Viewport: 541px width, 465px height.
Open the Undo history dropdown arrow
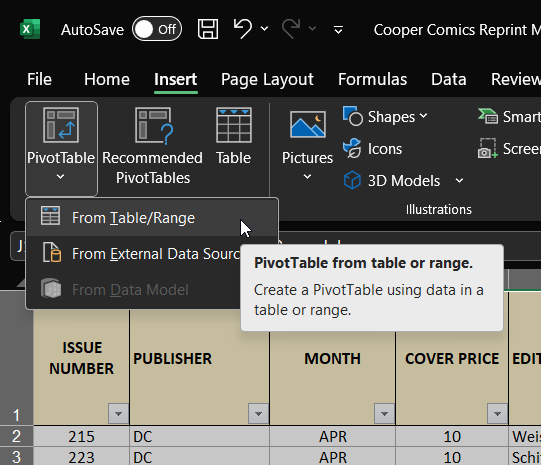coord(264,29)
